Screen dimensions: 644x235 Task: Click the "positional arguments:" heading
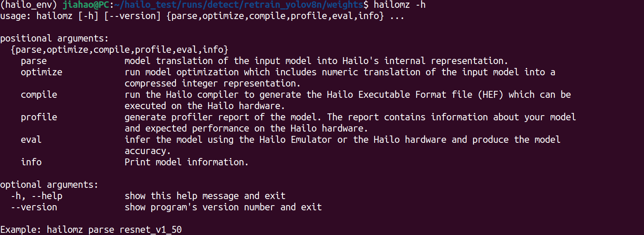point(54,38)
